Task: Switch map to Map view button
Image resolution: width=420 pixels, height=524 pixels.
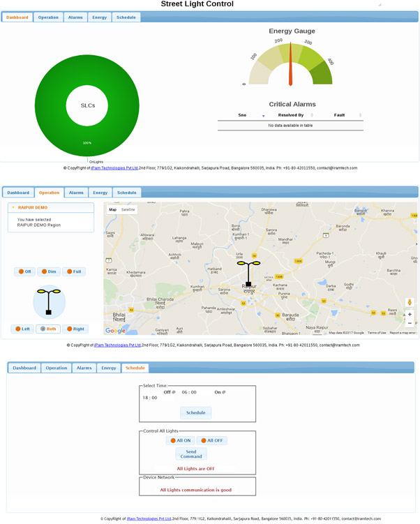Action: [x=113, y=209]
